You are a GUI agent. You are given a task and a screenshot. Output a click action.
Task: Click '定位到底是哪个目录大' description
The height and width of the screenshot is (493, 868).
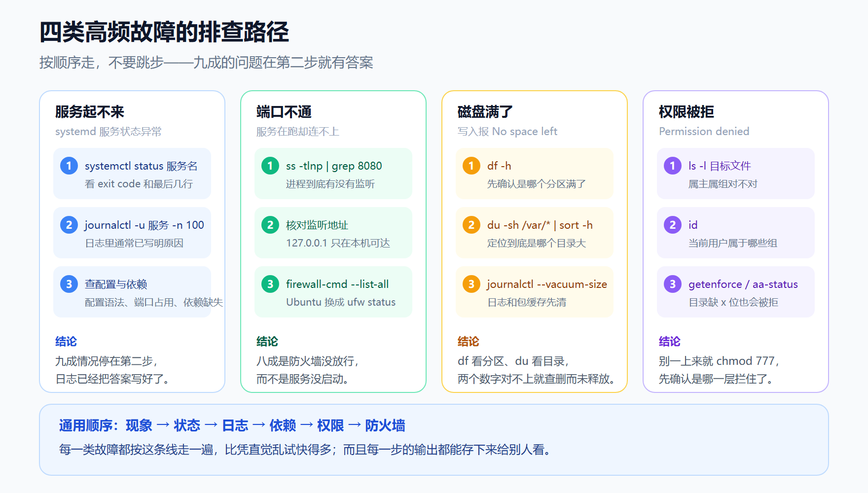click(x=537, y=243)
